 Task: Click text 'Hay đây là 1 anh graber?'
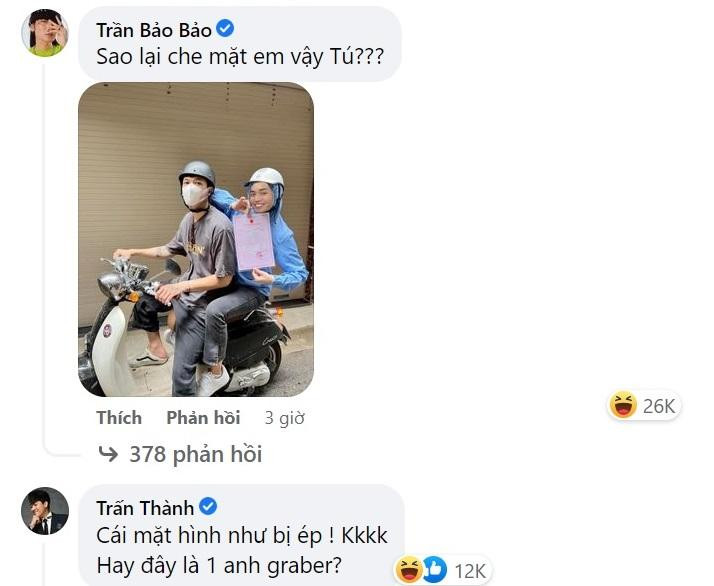coord(219,566)
